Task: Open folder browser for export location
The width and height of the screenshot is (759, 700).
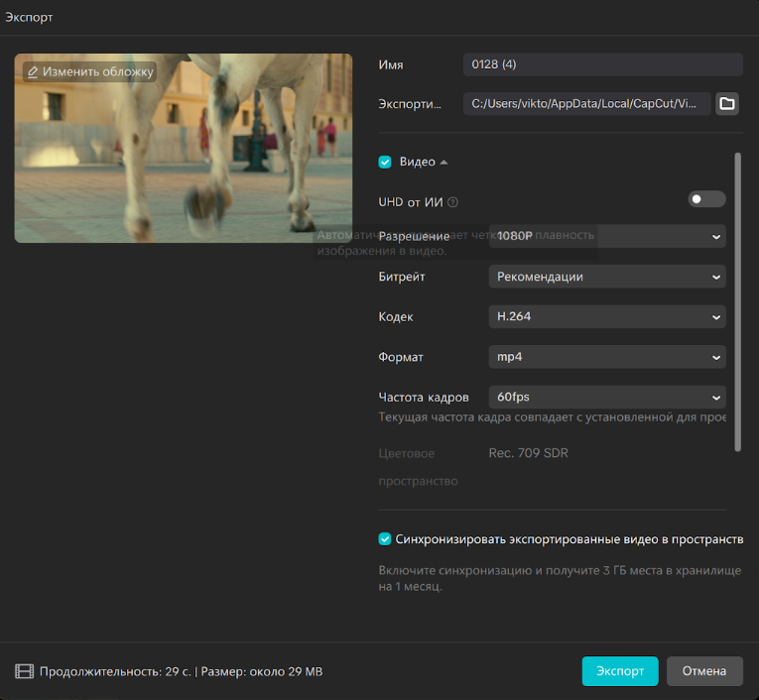Action: (x=727, y=104)
